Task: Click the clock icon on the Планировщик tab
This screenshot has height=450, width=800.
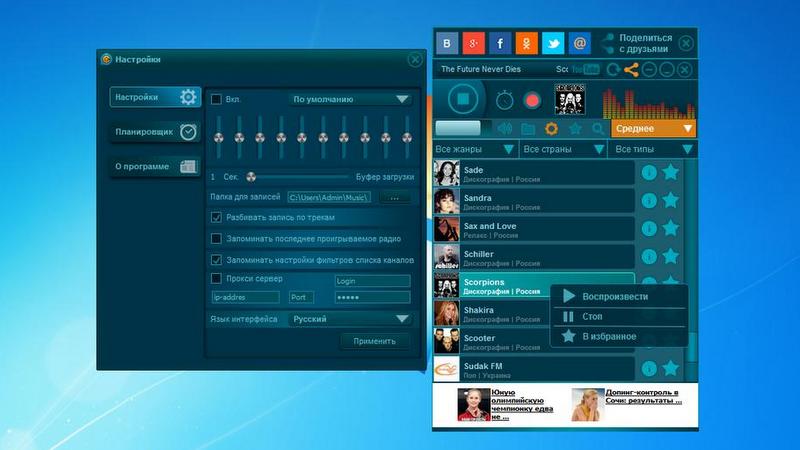Action: (188, 132)
